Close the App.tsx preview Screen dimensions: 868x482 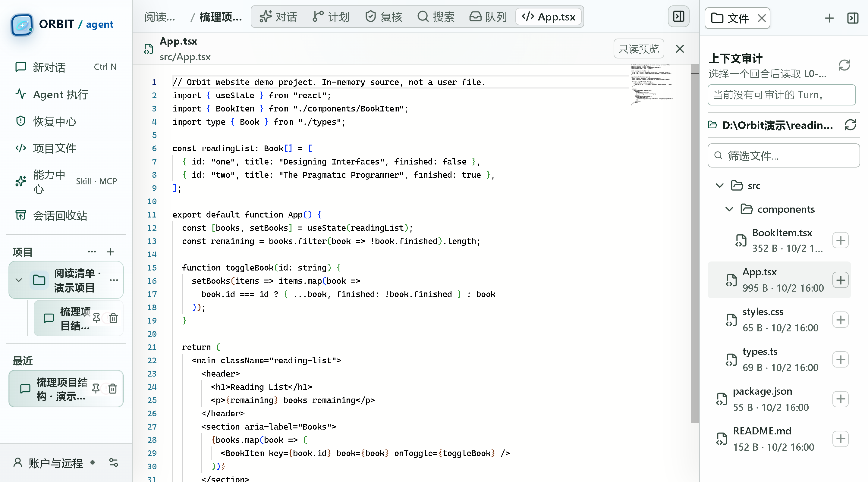point(680,49)
